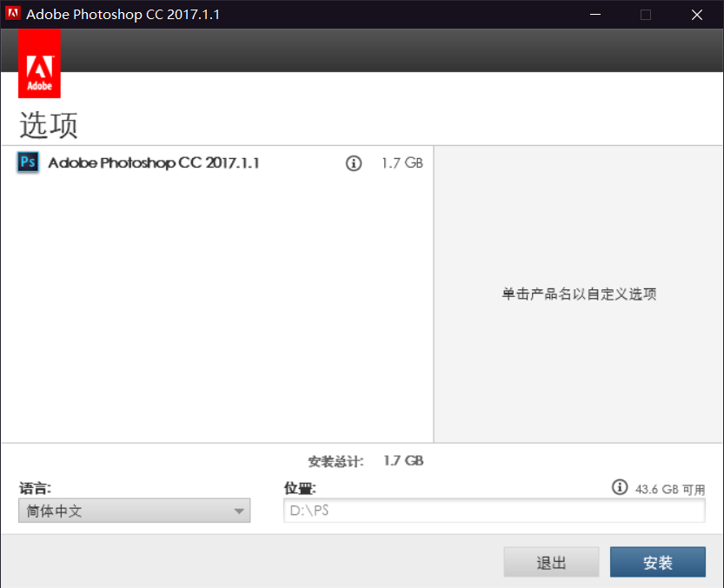724x588 pixels.
Task: Click the 选项 heading
Action: tap(49, 124)
